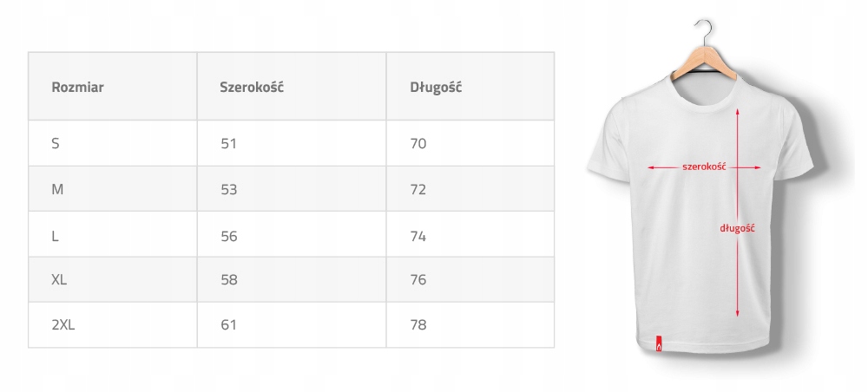Select the L size row label
Viewport: 868px width, 392px height.
[55, 235]
